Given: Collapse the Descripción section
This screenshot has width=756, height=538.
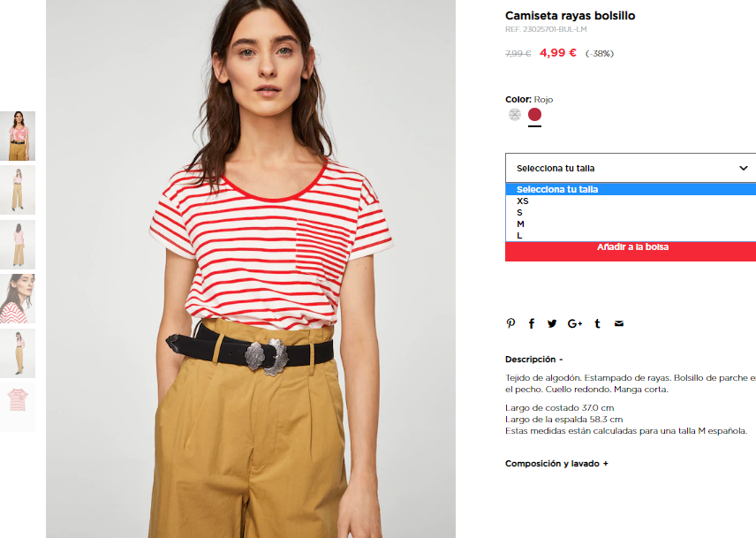Looking at the screenshot, I should 533,360.
